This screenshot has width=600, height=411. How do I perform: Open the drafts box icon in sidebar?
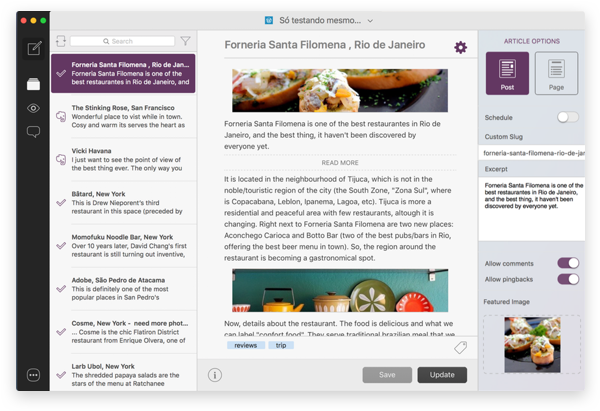tap(33, 84)
